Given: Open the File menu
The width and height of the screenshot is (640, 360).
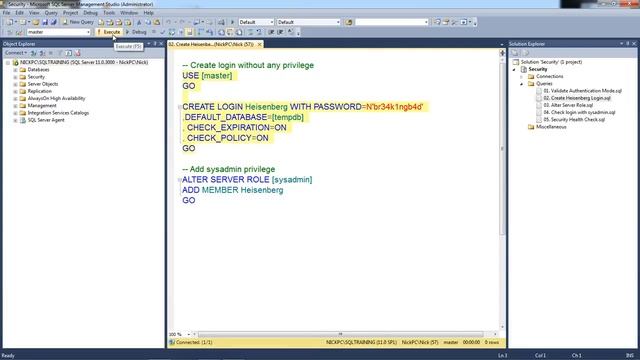Looking at the screenshot, I should pos(7,13).
